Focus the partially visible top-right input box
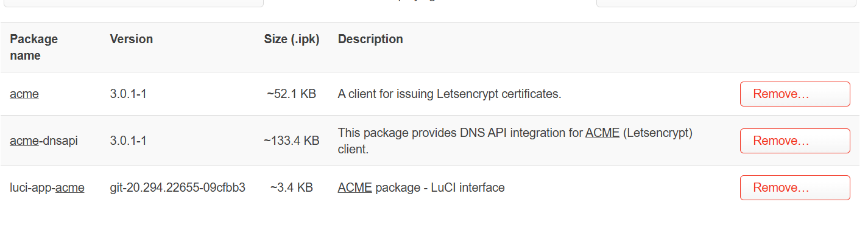Viewport: 868px width, 227px height. (727, 3)
